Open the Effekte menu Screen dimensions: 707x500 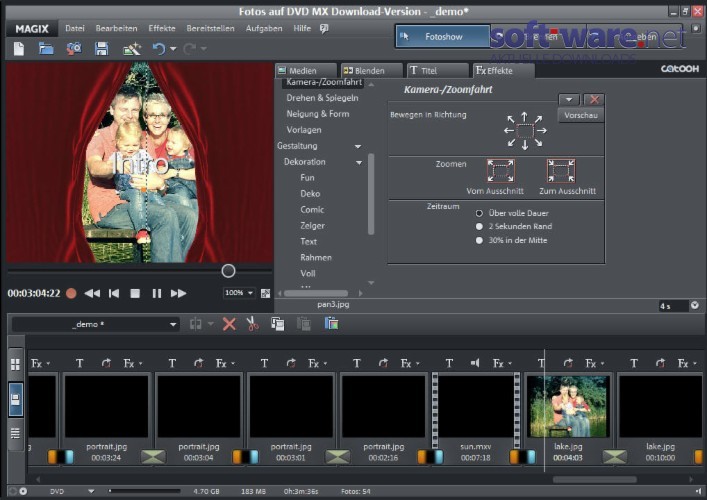tap(162, 28)
